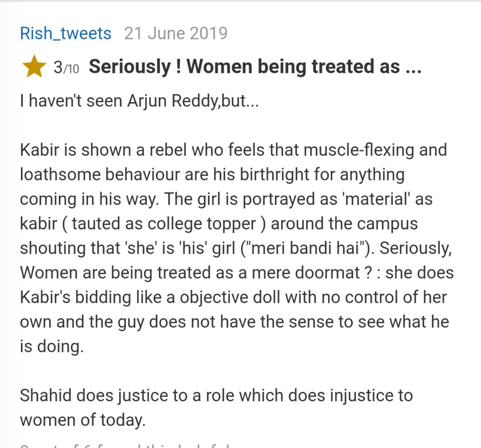Select the 3/10 rating score
This screenshot has width=481, height=448.
[x=66, y=68]
